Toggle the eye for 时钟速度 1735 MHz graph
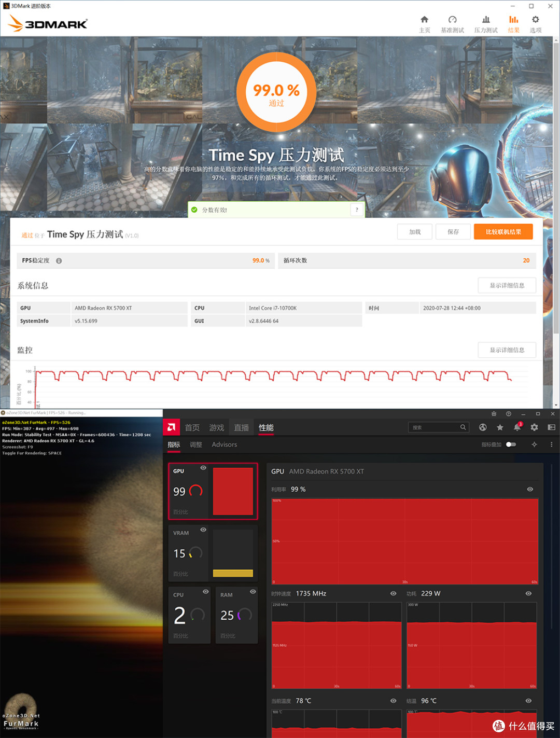Screen dimensions: 560x738 393,593
